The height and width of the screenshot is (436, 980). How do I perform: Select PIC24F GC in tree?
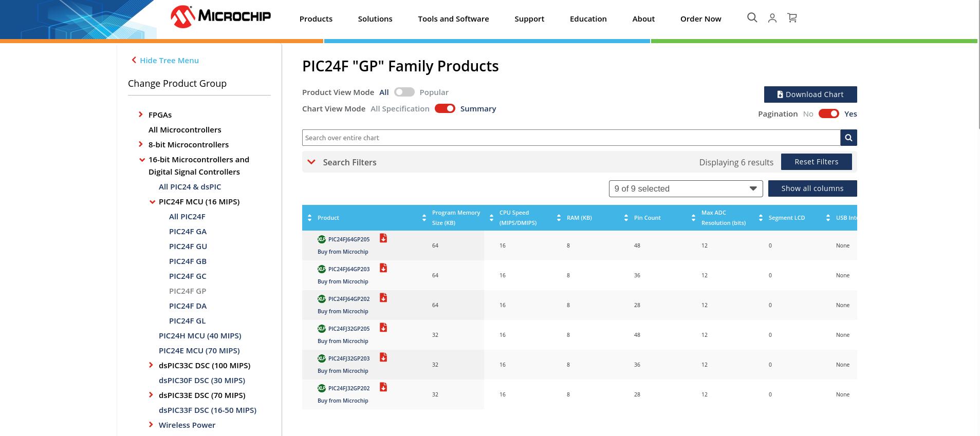[188, 276]
